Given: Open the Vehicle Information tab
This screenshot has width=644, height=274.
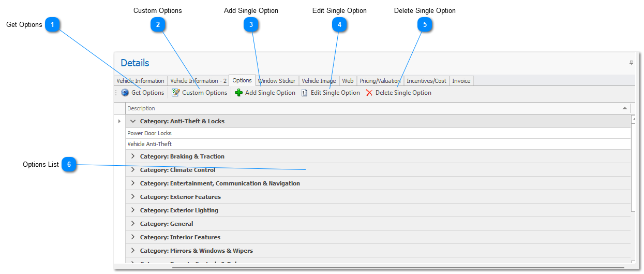Looking at the screenshot, I should pyautogui.click(x=140, y=81).
